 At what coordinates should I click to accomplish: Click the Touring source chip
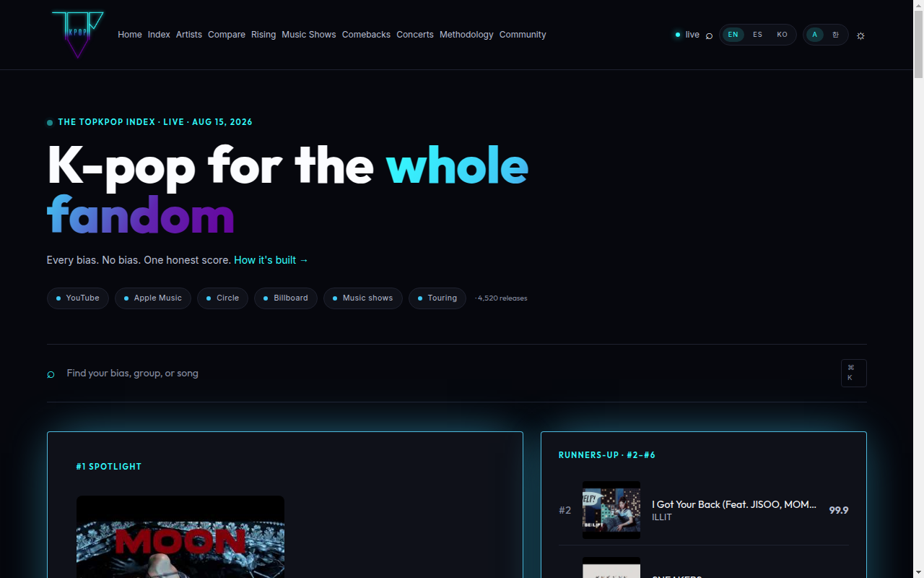tap(437, 298)
